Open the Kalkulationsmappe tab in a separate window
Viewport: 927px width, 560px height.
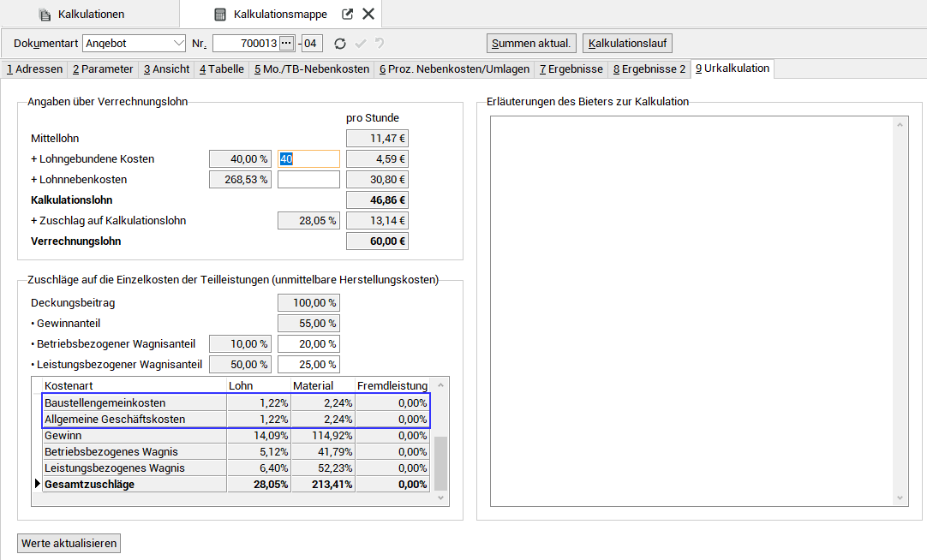pos(347,14)
